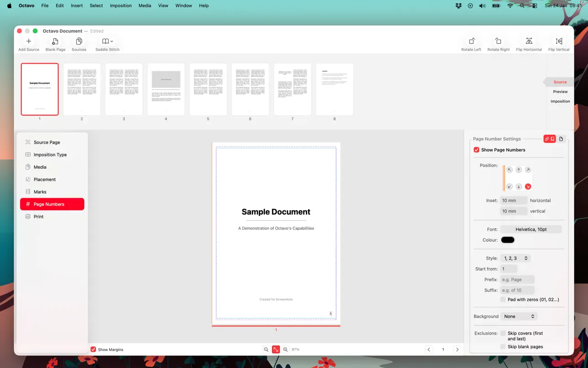This screenshot has height=368, width=588.
Task: Click the Add Source toolbar icon
Action: (28, 42)
